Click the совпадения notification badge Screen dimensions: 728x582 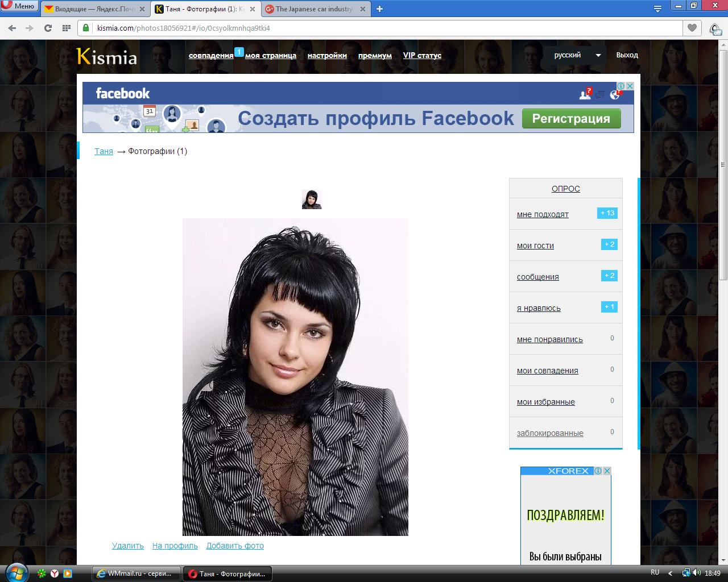239,52
